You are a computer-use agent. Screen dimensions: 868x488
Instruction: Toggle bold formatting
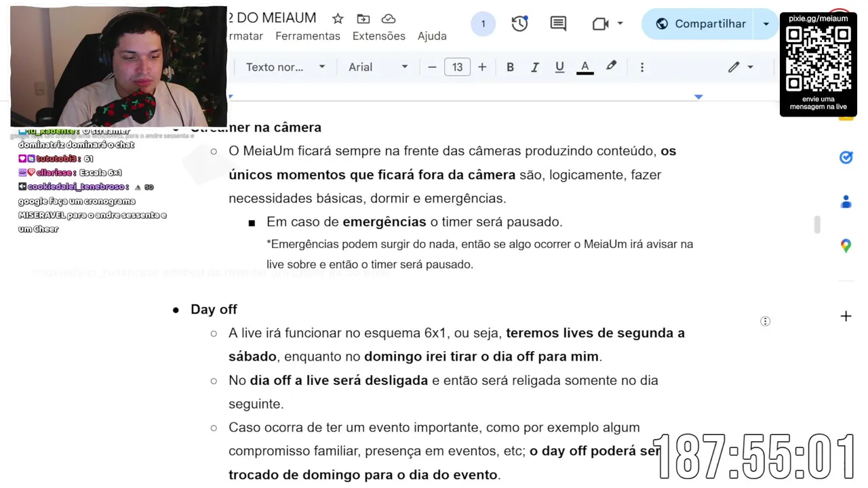510,67
